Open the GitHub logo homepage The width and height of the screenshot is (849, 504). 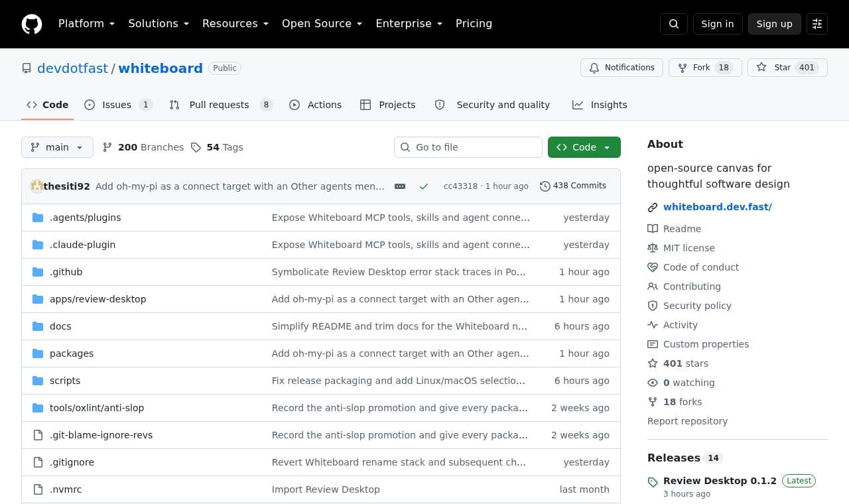[32, 24]
